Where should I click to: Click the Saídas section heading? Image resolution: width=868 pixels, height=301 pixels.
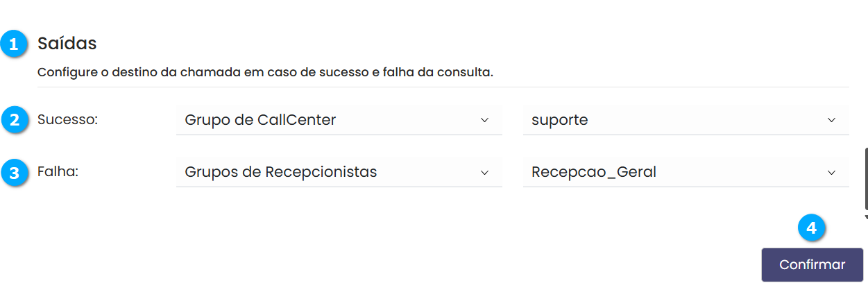tap(67, 44)
